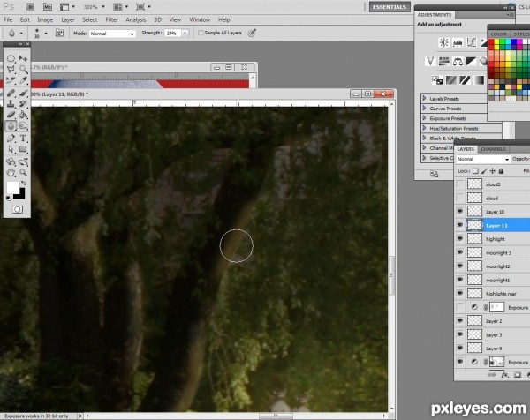Add a Hue/Saturation adjustment
The height and width of the screenshot is (420, 530).
[x=444, y=62]
